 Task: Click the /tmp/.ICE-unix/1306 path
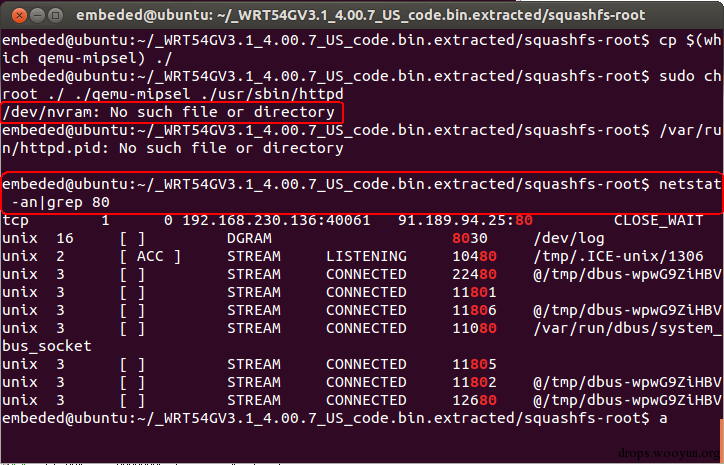[x=618, y=256]
